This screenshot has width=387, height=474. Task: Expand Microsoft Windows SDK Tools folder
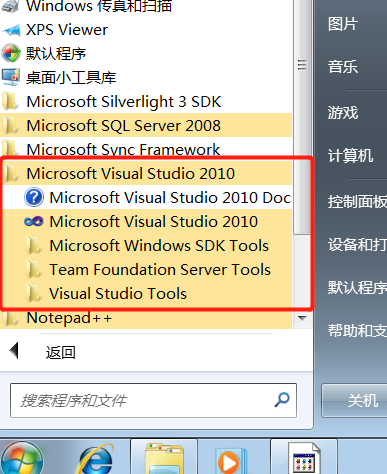[146, 246]
